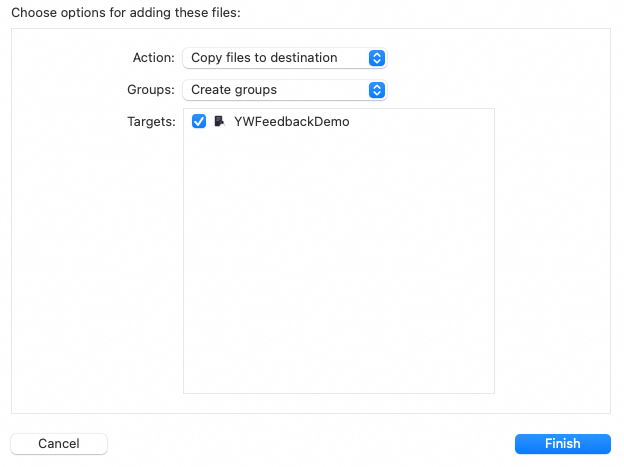Click the Cancel button
Screen dimensions: 624x467
point(59,444)
